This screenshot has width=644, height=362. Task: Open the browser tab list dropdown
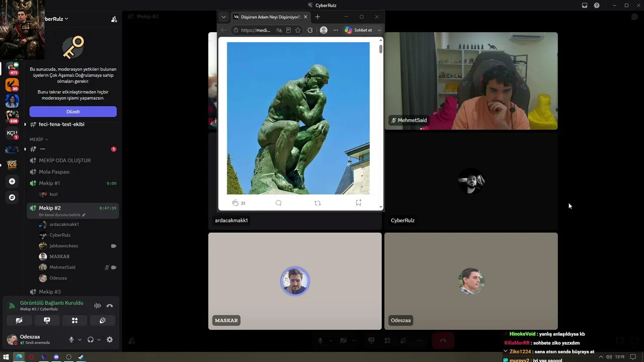click(224, 17)
